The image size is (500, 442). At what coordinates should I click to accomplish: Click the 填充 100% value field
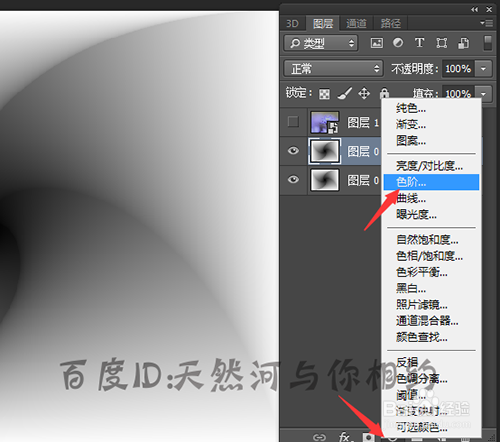coord(458,94)
